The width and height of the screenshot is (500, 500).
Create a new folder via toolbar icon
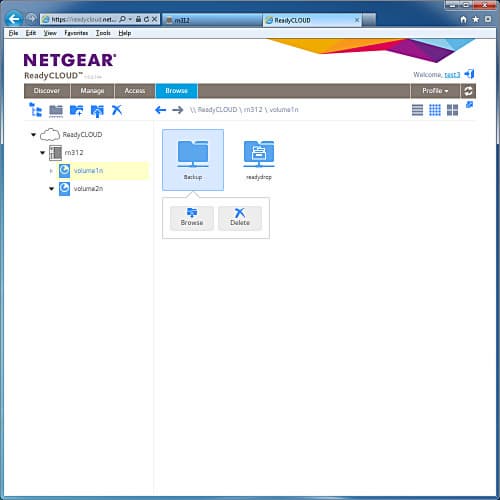click(76, 110)
